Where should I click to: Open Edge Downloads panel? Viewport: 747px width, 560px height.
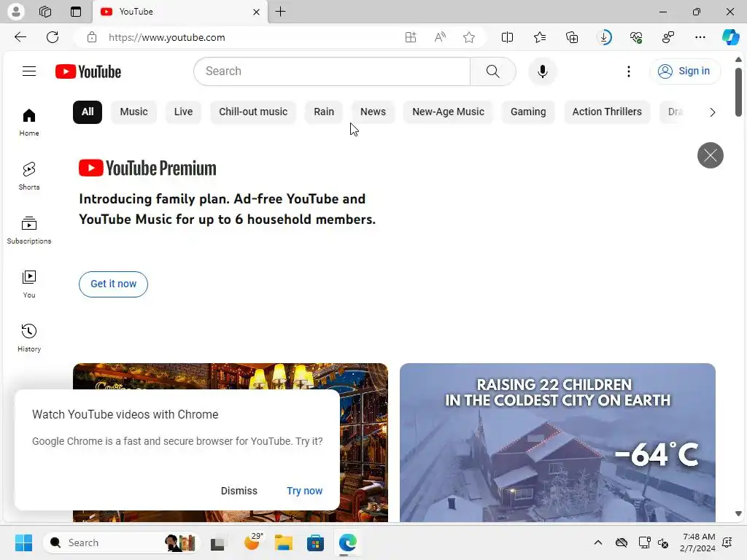point(604,37)
